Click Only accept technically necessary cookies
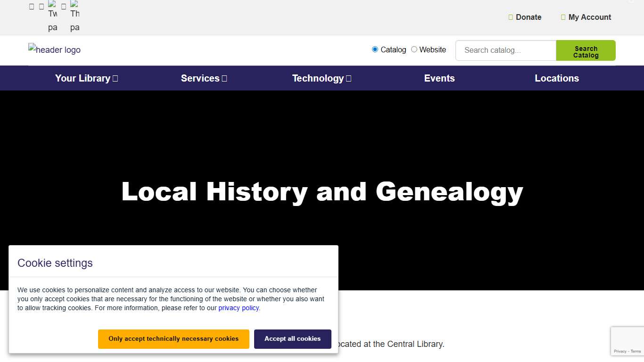The height and width of the screenshot is (362, 644). (173, 339)
